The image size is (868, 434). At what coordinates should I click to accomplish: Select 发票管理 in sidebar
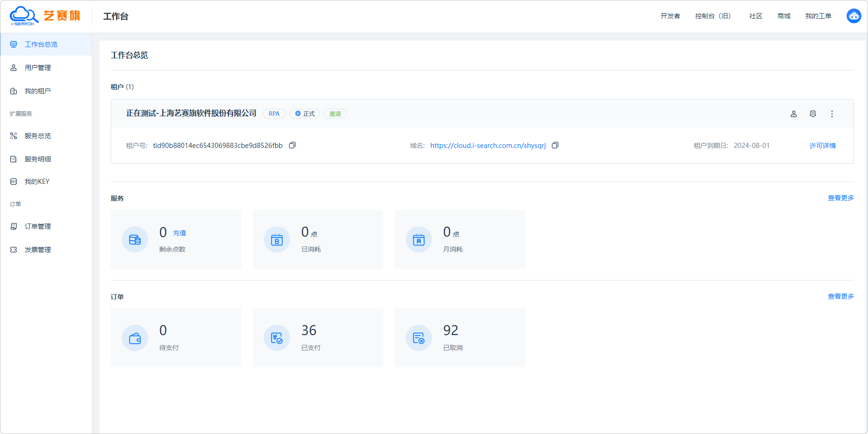(38, 250)
